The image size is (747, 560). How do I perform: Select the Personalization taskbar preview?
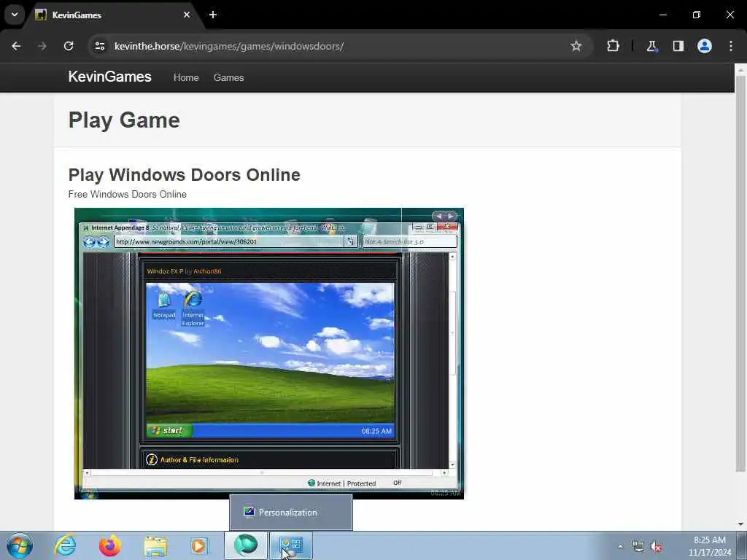291,513
